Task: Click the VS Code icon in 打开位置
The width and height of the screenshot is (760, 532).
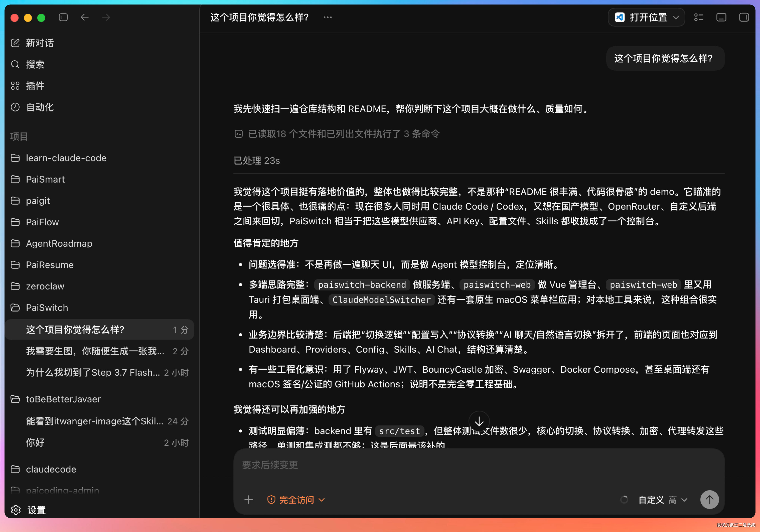Action: click(x=620, y=17)
